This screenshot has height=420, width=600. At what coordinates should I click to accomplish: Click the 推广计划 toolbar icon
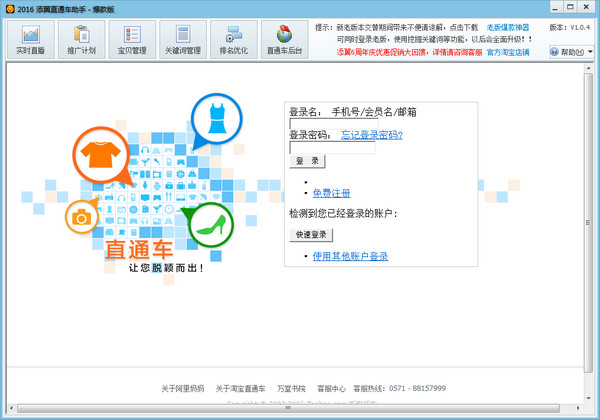coord(82,40)
